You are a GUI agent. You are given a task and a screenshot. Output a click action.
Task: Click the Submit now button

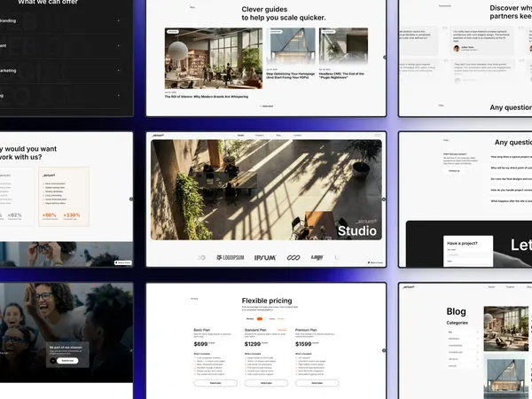point(67,361)
